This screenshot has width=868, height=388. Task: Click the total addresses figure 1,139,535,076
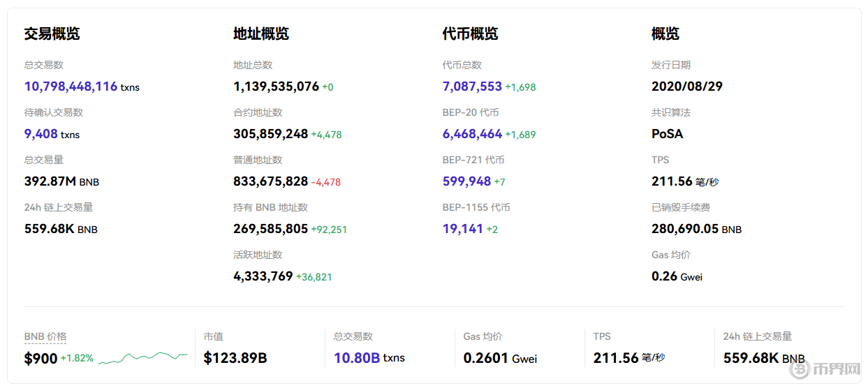click(276, 87)
